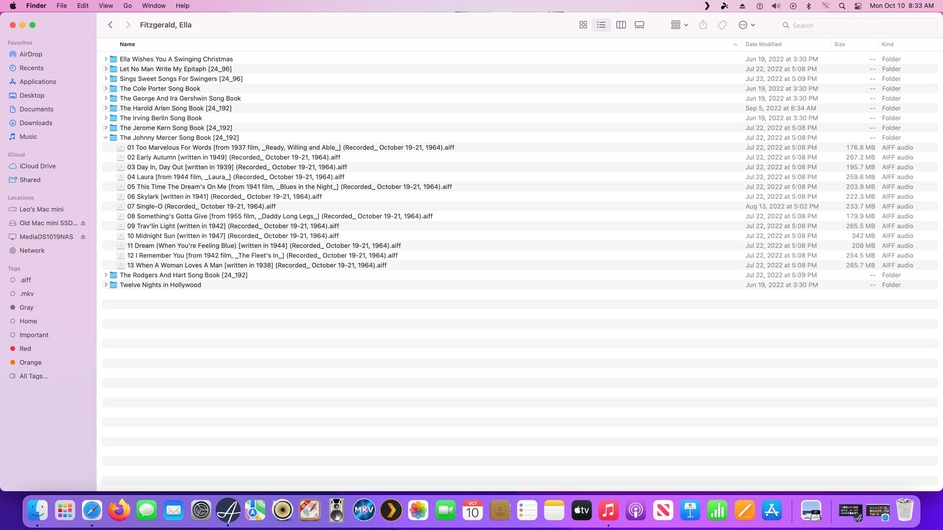
Task: Launch MakeMKV from the Dock
Action: pyautogui.click(x=364, y=510)
